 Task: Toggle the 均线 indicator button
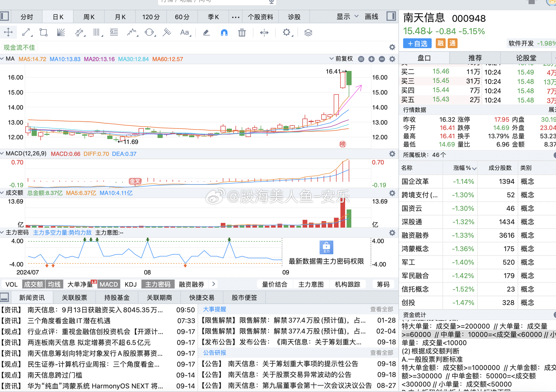point(54,284)
